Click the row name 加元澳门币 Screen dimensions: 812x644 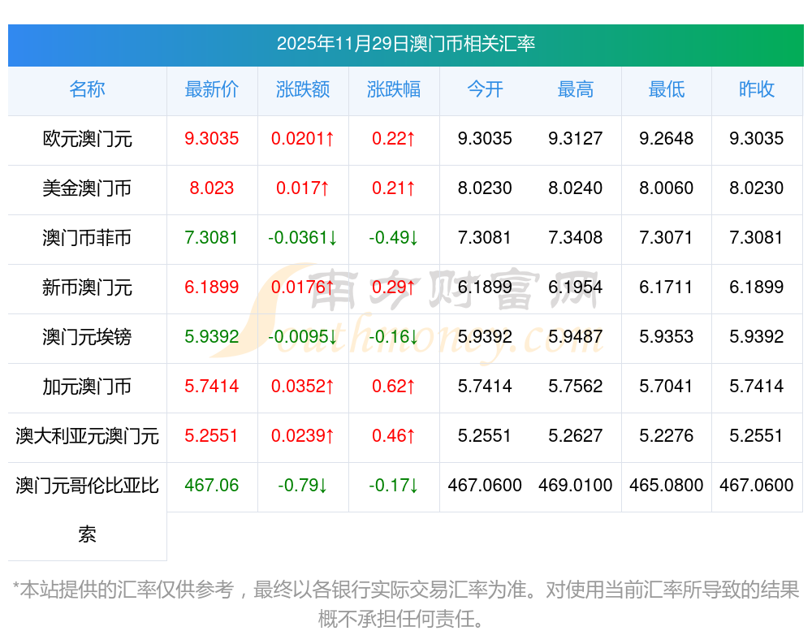pyautogui.click(x=87, y=387)
